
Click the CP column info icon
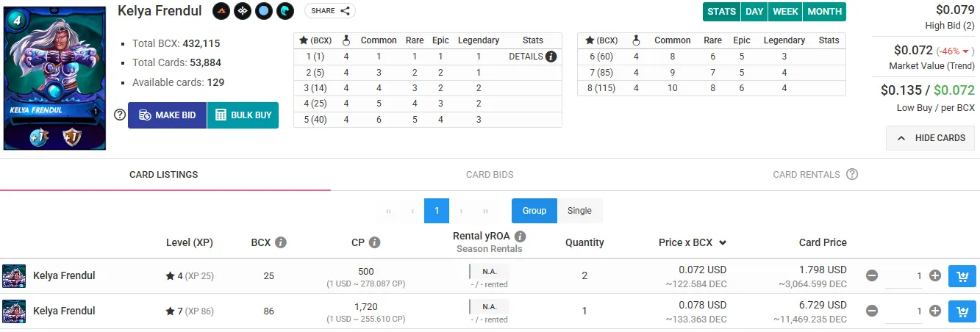[374, 242]
